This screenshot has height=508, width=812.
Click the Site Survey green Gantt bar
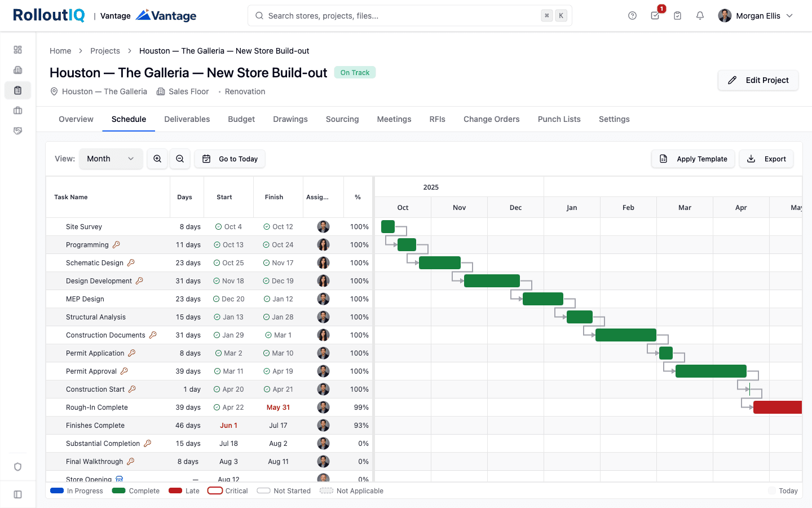pos(388,227)
